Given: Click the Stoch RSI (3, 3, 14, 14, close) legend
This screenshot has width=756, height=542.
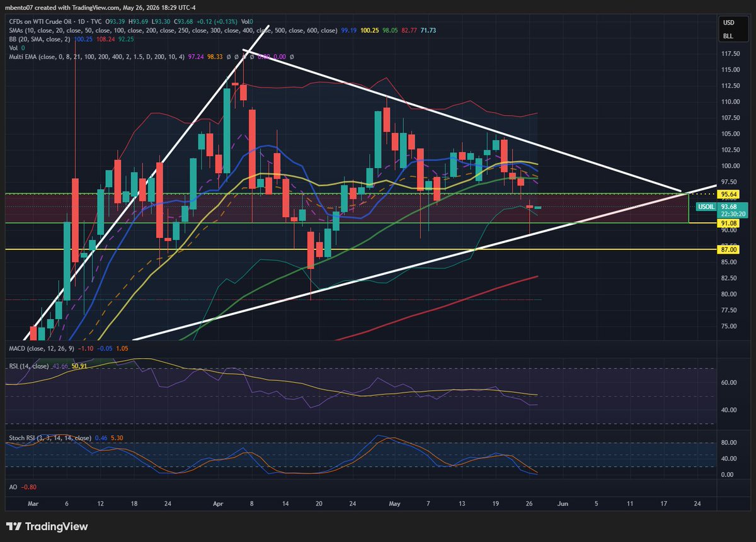Looking at the screenshot, I should (x=50, y=438).
